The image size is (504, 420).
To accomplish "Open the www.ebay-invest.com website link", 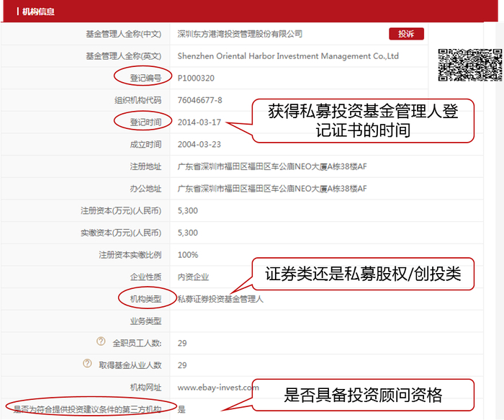I will (218, 388).
